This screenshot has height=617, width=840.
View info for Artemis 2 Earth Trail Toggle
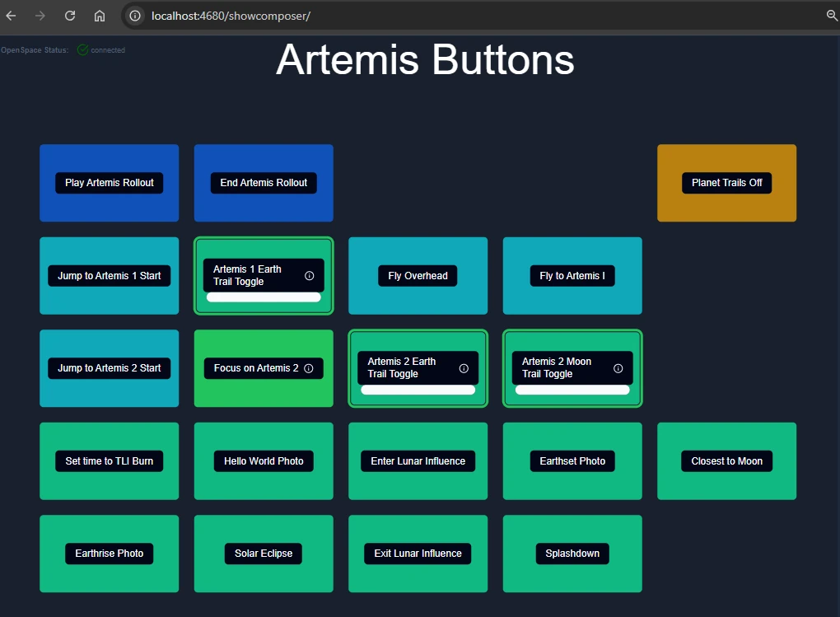tap(464, 368)
